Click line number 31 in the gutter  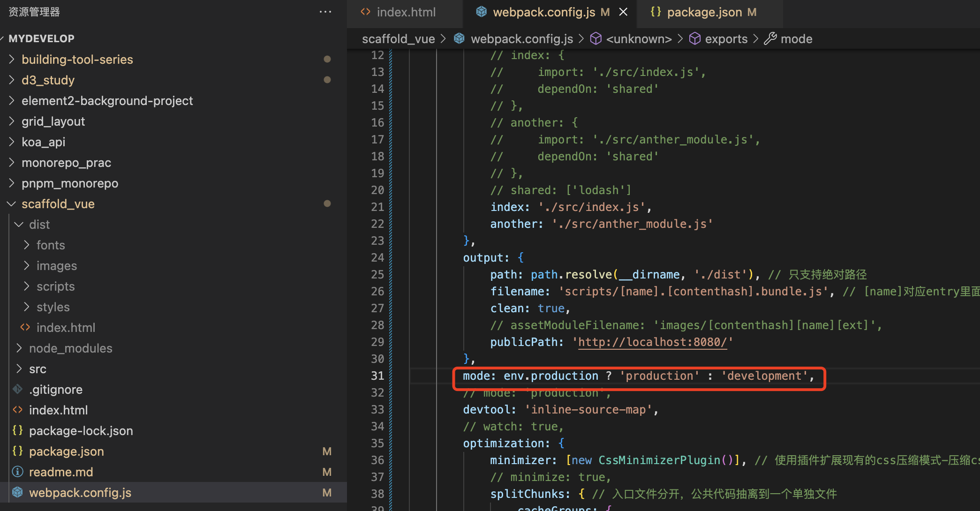click(x=377, y=376)
